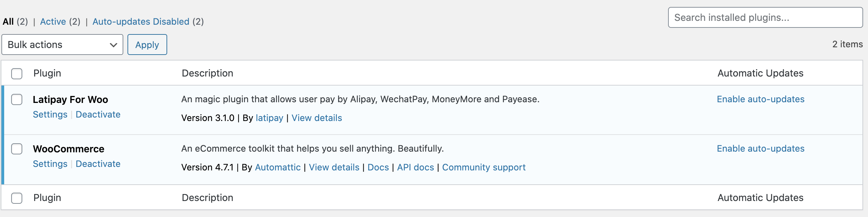
Task: Focus the Search installed plugins field
Action: click(x=765, y=17)
